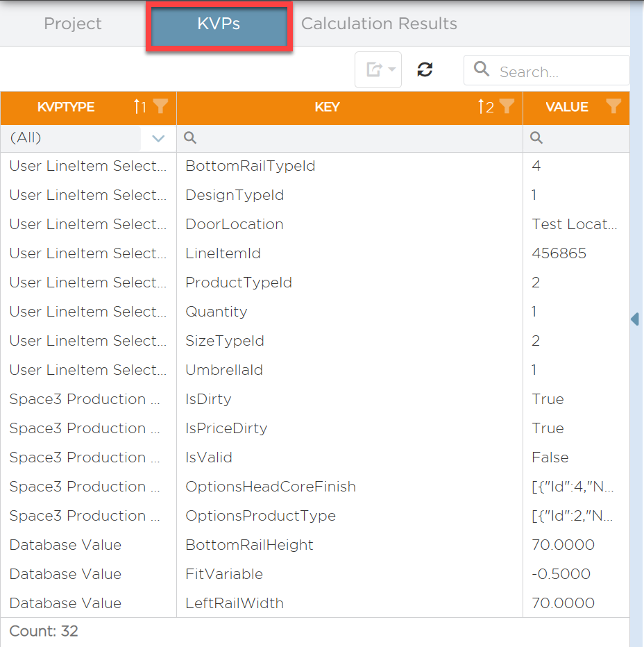Sort by KVPTYPE column header
Screen dimensions: 644x647
[66, 107]
